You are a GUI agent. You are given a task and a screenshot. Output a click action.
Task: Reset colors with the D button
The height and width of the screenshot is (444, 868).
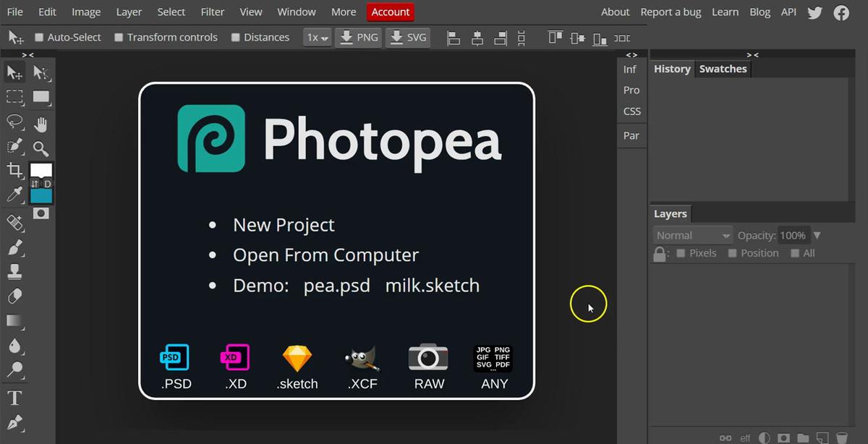click(x=48, y=184)
